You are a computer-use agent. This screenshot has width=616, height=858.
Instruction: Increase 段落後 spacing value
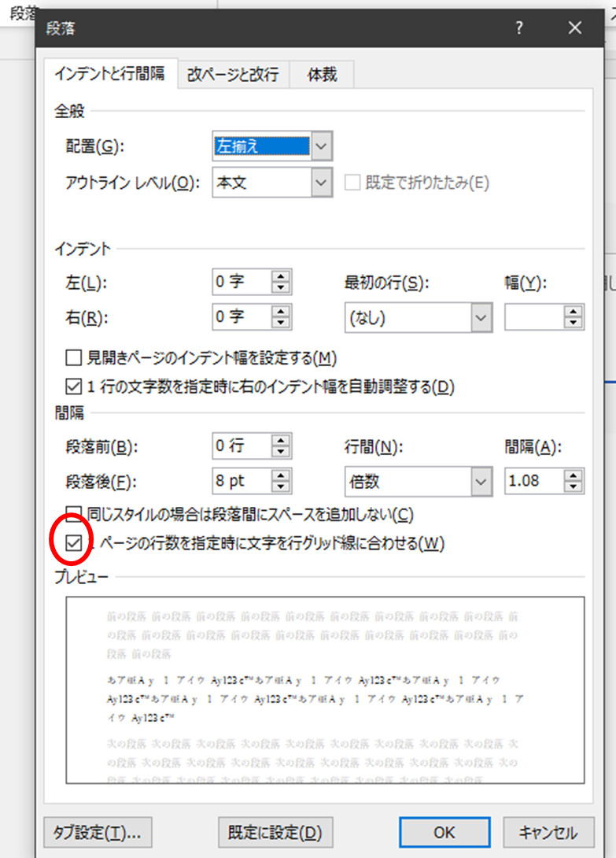281,475
